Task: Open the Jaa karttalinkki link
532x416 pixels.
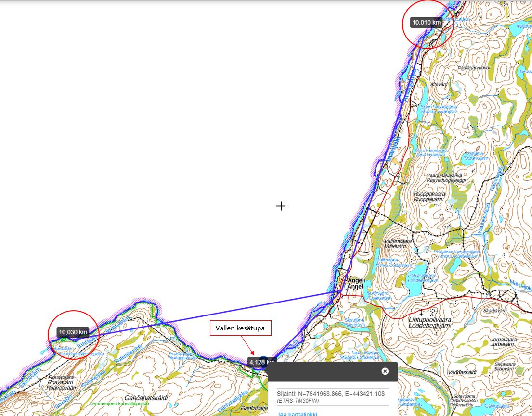Action: pos(298,414)
